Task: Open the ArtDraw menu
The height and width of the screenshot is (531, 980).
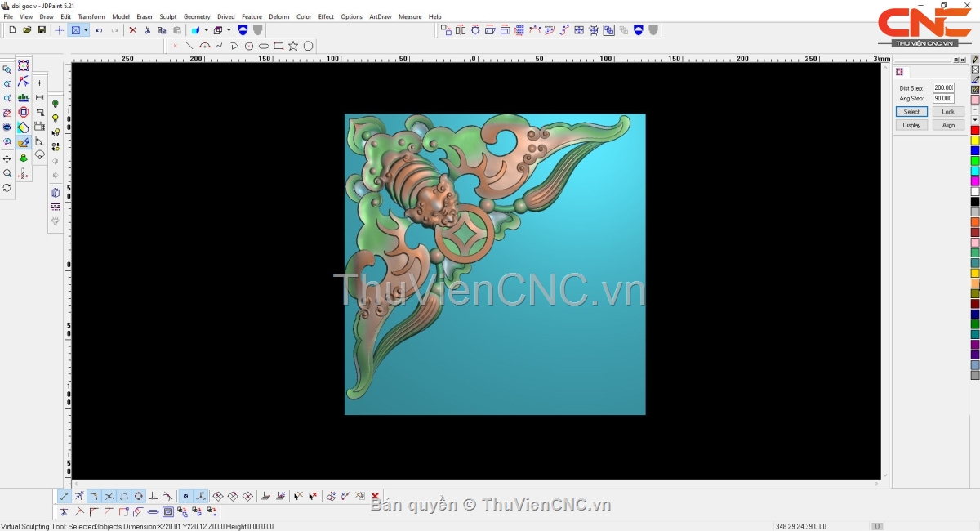Action: coord(380,16)
